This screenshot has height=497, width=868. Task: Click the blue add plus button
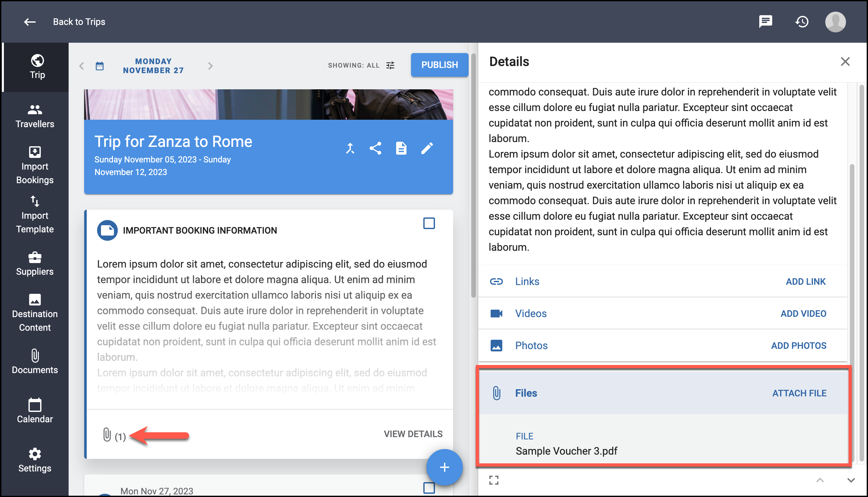(x=444, y=467)
